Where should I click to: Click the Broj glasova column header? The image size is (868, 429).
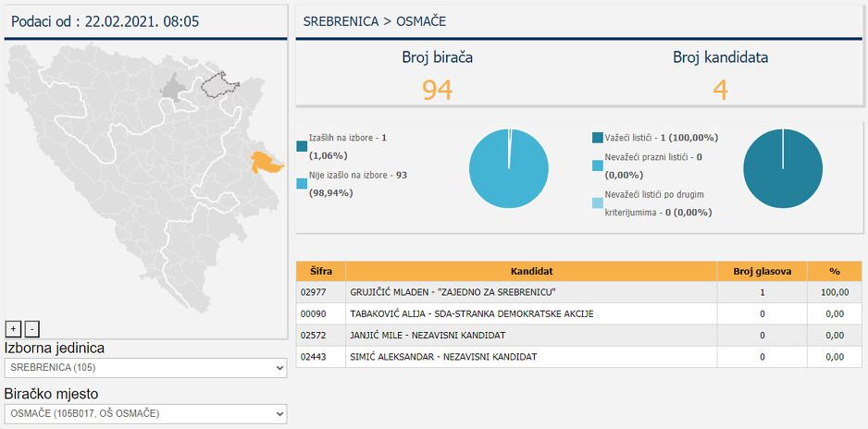762,272
